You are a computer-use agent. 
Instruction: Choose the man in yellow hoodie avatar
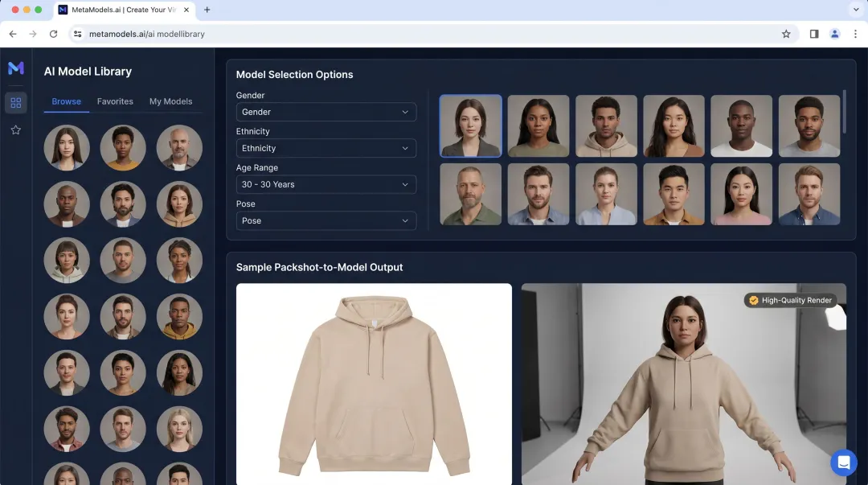click(x=179, y=317)
